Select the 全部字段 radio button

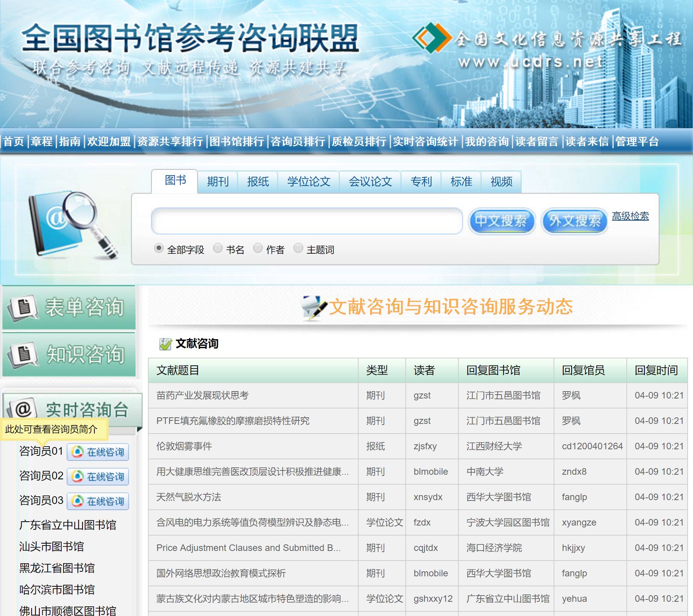(159, 248)
